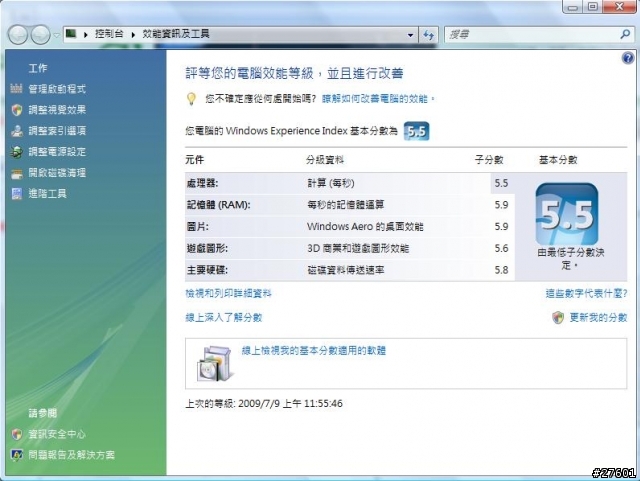
Task: Click the icon beside 管理啟動程式
Action: [x=16, y=89]
